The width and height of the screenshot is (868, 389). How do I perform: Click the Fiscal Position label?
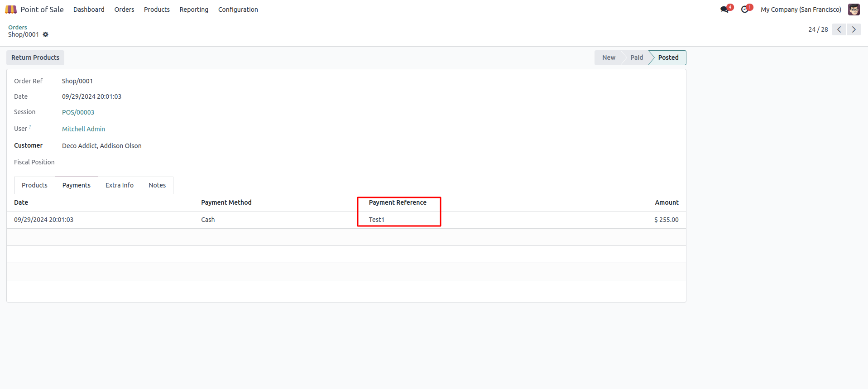point(34,162)
